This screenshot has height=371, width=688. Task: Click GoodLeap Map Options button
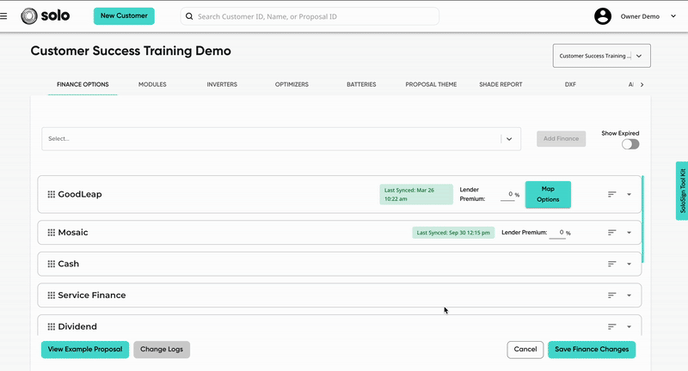click(x=548, y=194)
